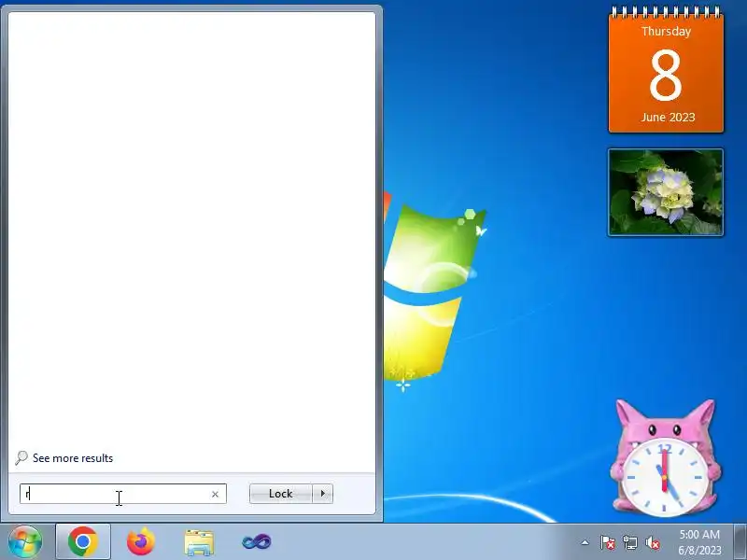Image resolution: width=747 pixels, height=560 pixels.
Task: Open Action Center flag icon
Action: 607,542
